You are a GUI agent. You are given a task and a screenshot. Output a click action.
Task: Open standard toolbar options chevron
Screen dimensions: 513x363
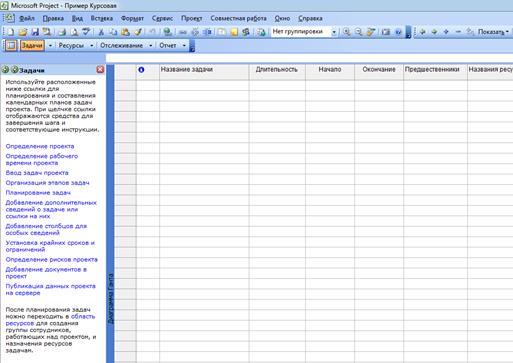coord(408,32)
